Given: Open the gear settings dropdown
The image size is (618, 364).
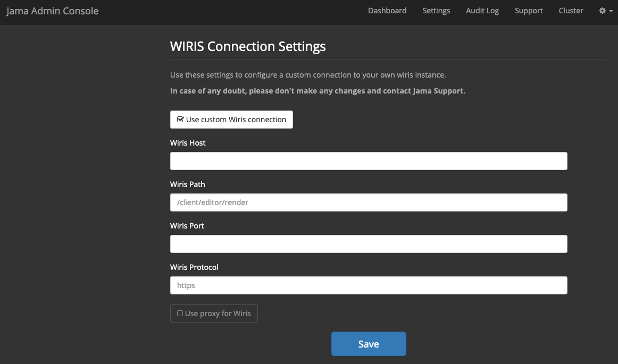Looking at the screenshot, I should coord(605,11).
